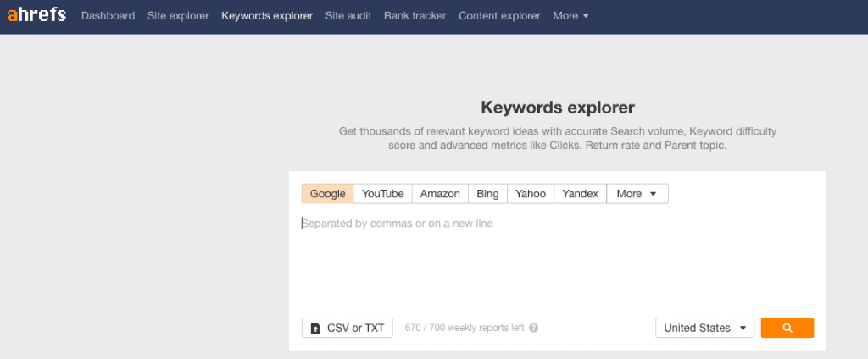Click the orange search magnifier button
868x359 pixels.
point(787,328)
